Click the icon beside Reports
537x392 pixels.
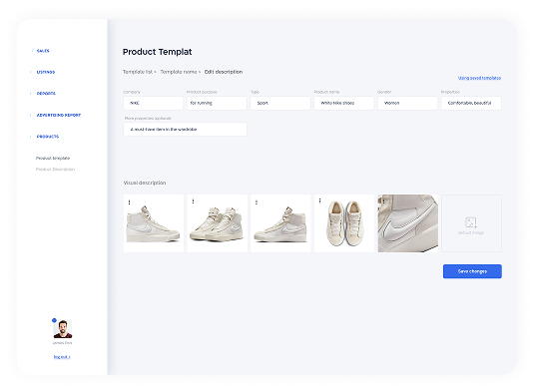31,93
